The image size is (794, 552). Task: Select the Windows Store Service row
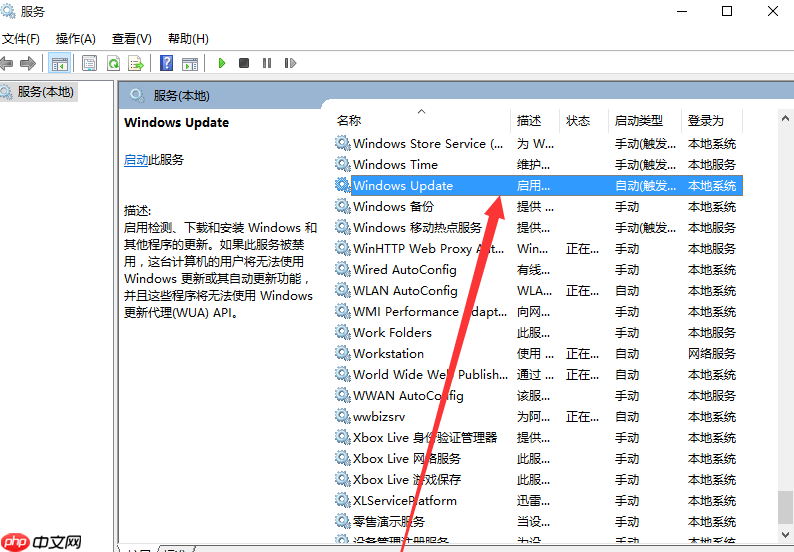point(538,144)
